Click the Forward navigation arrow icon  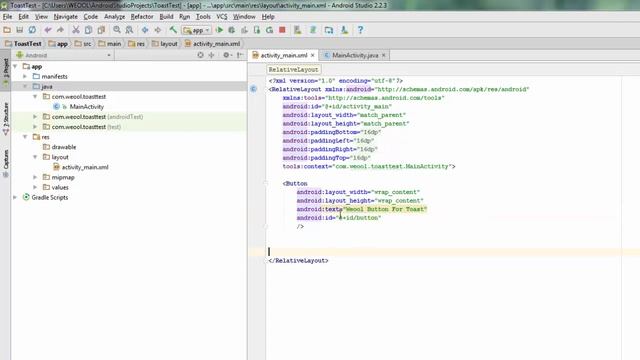(x=158, y=30)
